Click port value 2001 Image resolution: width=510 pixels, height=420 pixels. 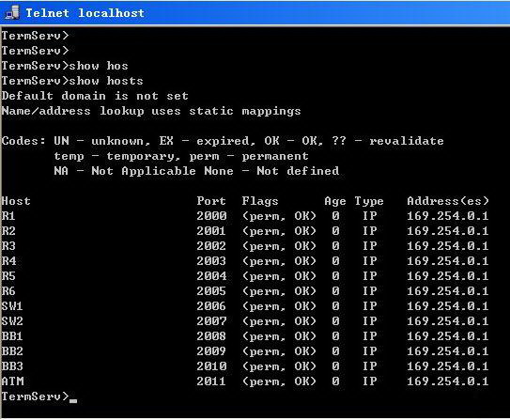tap(211, 231)
